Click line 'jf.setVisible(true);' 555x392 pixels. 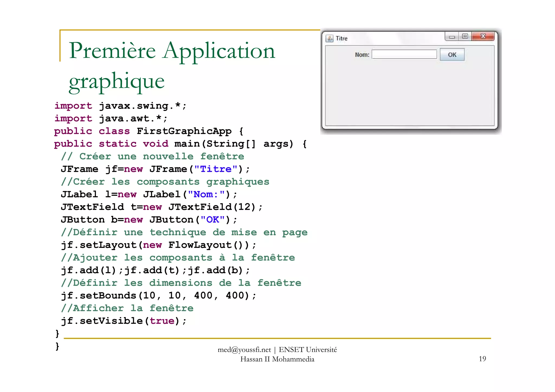point(124,321)
